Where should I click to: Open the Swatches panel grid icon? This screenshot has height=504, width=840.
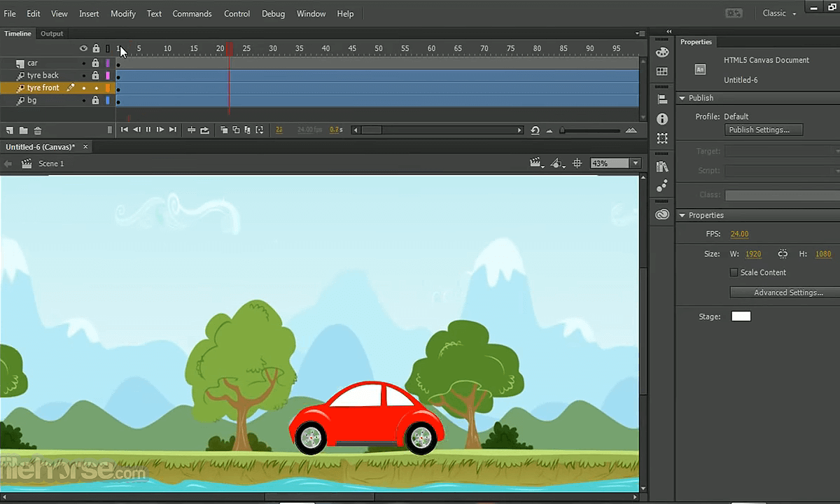point(662,71)
